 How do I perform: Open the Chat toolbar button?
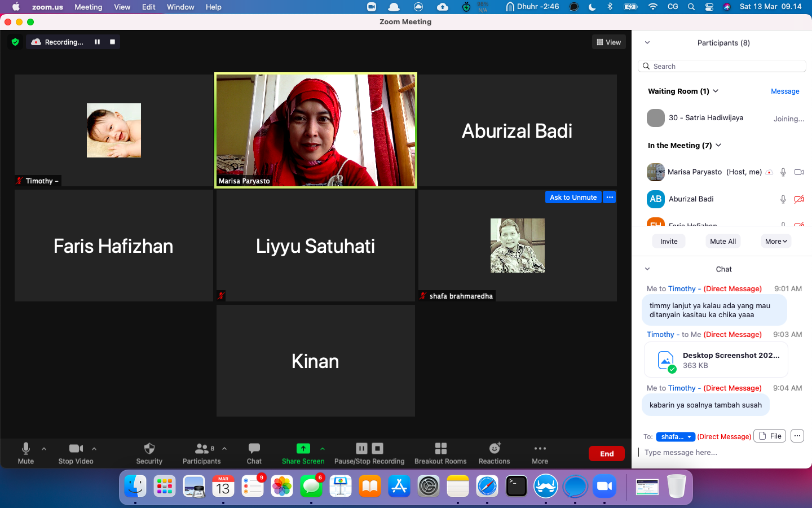(254, 453)
